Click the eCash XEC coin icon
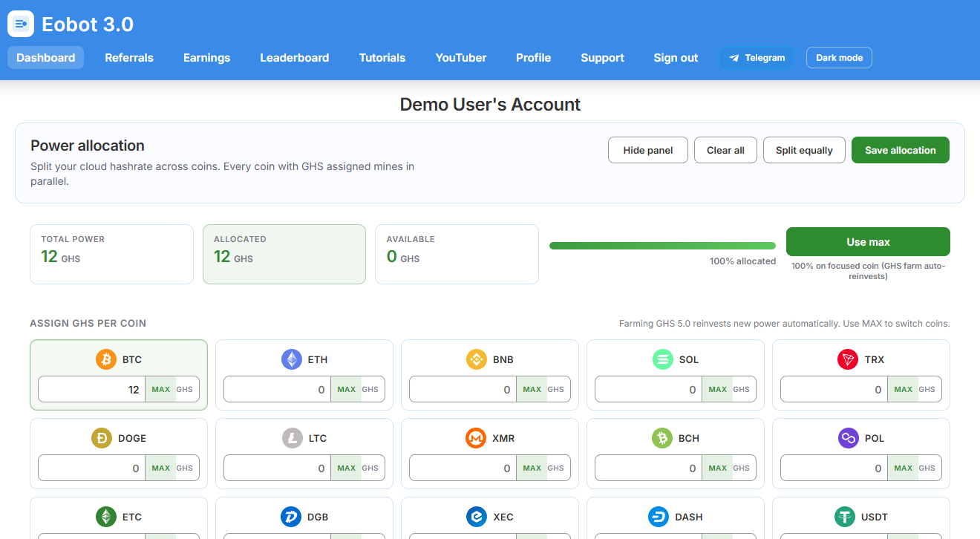This screenshot has height=539, width=980. 477,517
